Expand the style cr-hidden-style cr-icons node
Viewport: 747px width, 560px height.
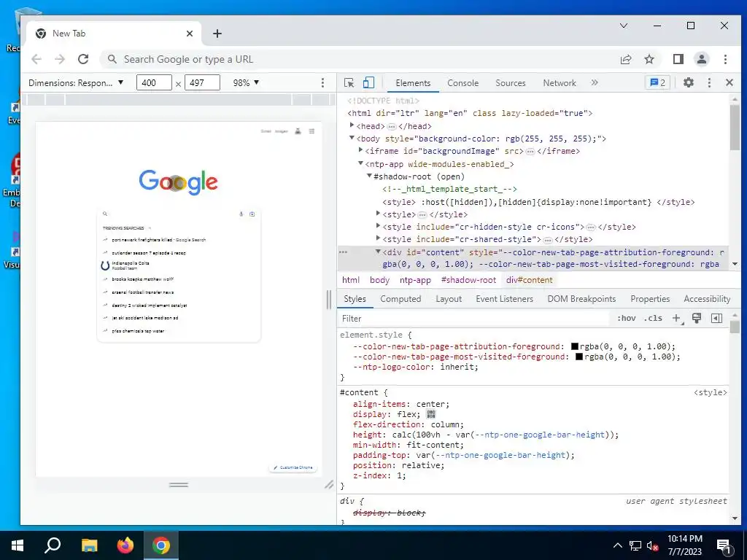click(379, 226)
